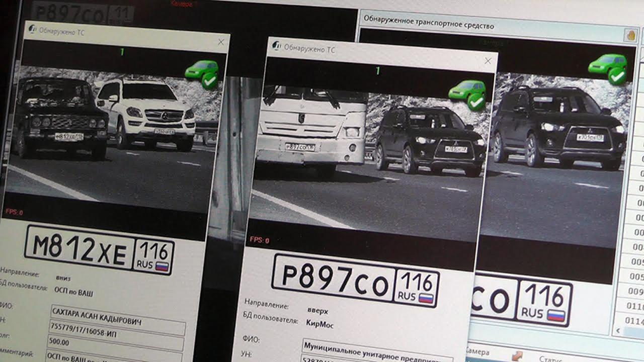Click the ФИО field containing САХТАРА АСАН КАДЫРОВИЧ
Image resolution: width=644 pixels, height=362 pixels.
pos(118,320)
